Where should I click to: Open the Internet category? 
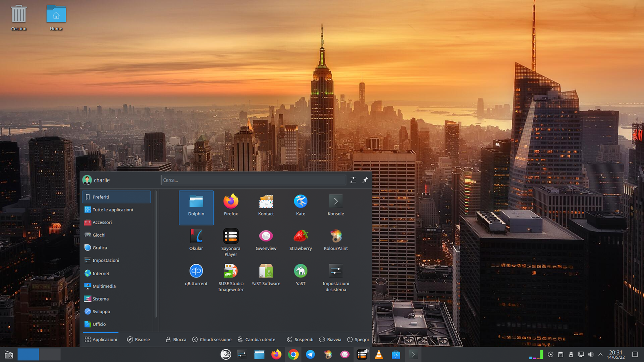click(x=116, y=273)
